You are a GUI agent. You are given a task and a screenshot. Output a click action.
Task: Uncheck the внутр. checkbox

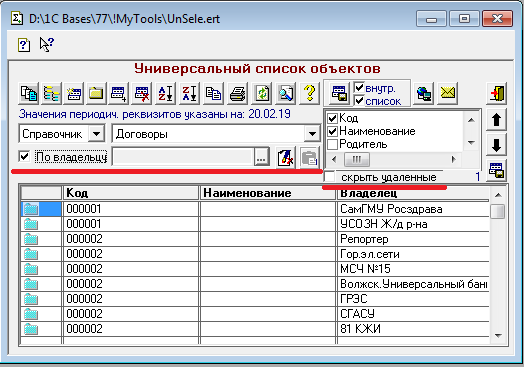point(359,88)
